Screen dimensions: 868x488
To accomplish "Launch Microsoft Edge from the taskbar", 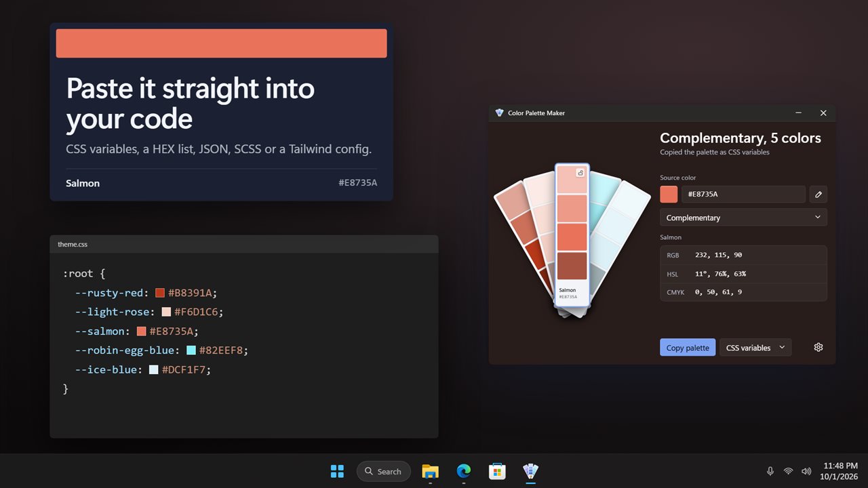I will [x=464, y=471].
